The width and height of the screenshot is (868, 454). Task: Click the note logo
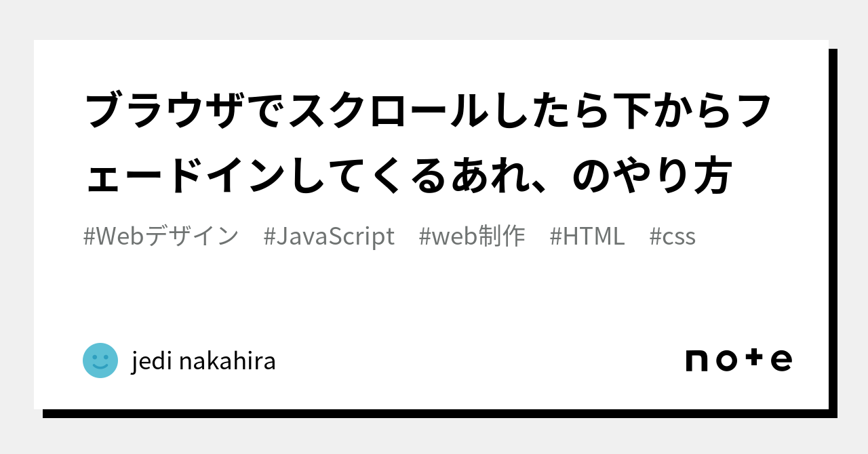pyautogui.click(x=738, y=360)
